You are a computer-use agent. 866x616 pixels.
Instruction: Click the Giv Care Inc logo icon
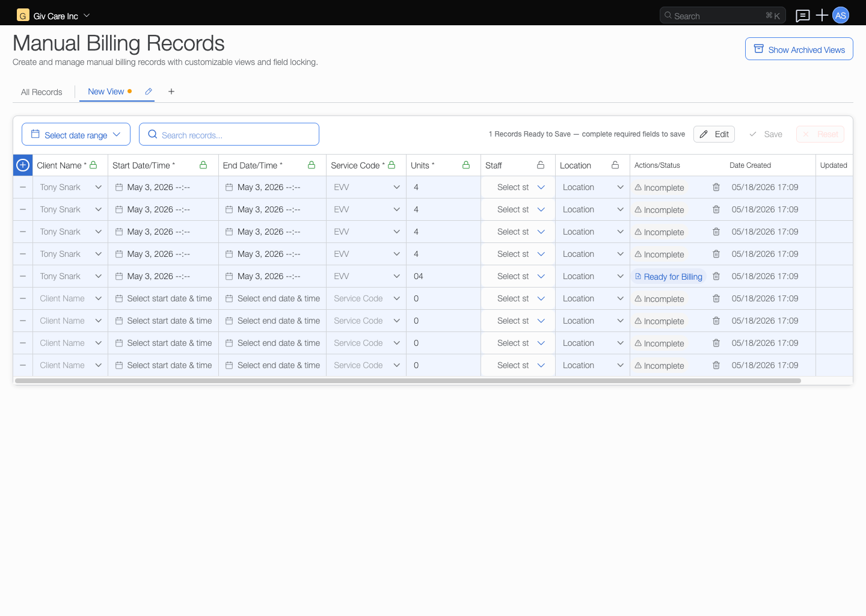(23, 16)
